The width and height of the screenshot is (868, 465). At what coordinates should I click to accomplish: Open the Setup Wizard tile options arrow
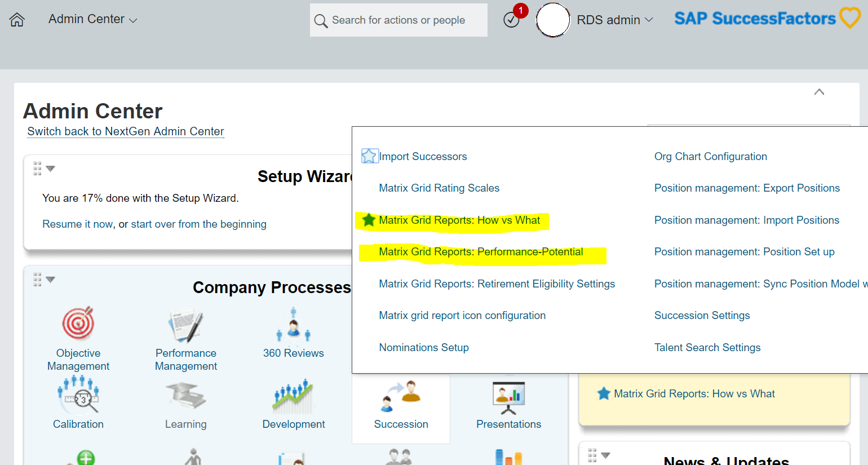50,169
